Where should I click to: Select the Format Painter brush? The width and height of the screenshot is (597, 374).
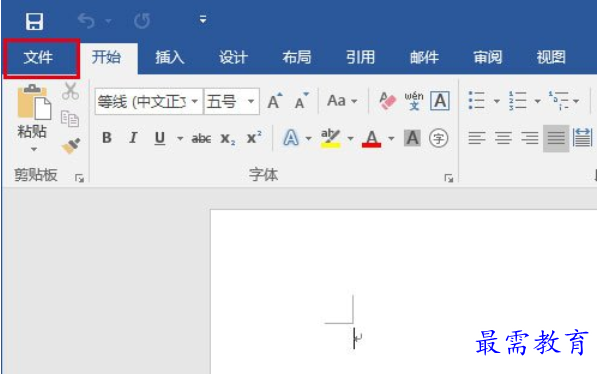(x=71, y=146)
